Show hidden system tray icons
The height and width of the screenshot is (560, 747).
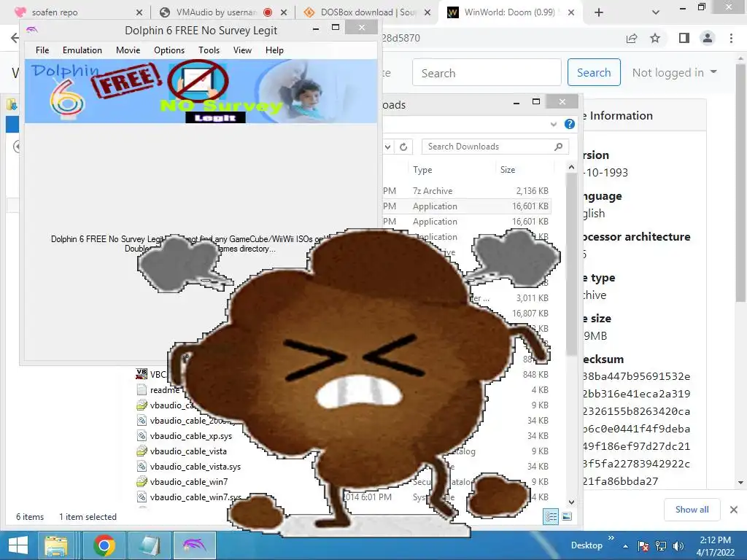point(625,546)
